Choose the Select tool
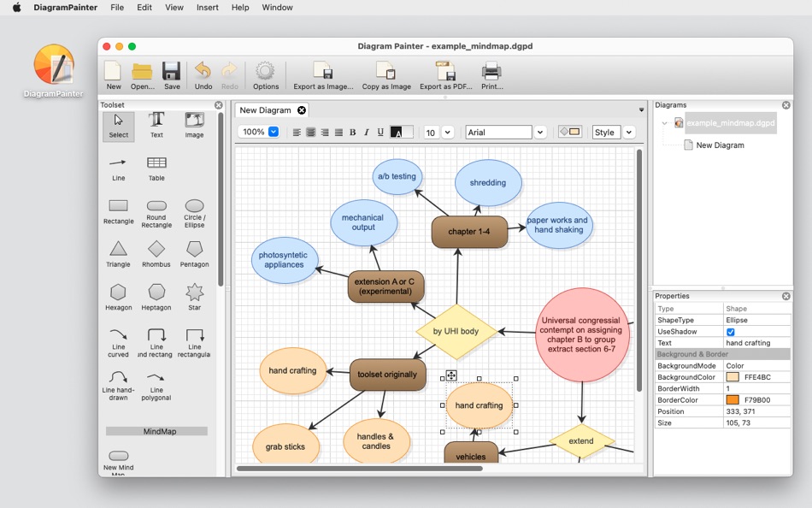 [119, 127]
